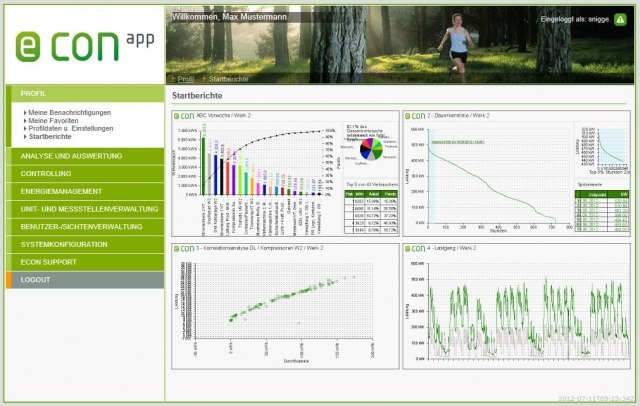Open Profildaten u. Einstellungen

[x=71, y=129]
